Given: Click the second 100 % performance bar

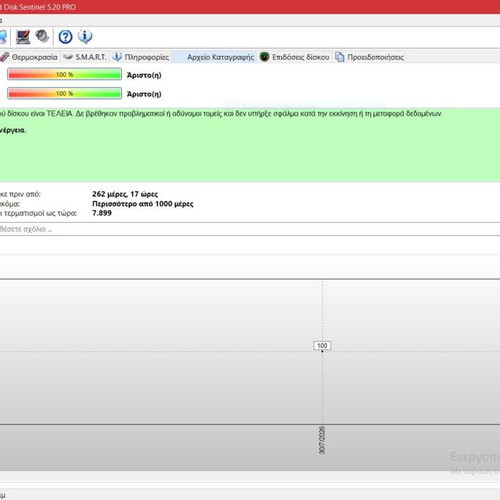Looking at the screenshot, I should click(64, 93).
